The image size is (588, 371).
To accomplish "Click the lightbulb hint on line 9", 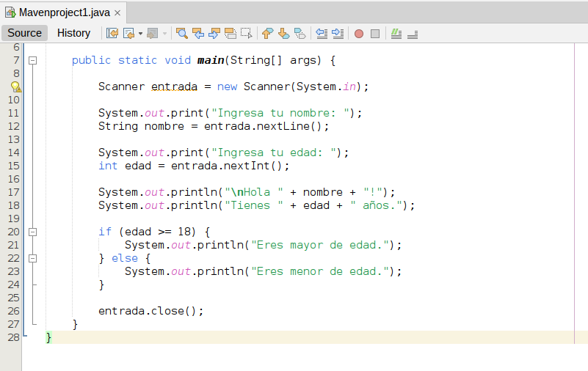I will (x=15, y=87).
